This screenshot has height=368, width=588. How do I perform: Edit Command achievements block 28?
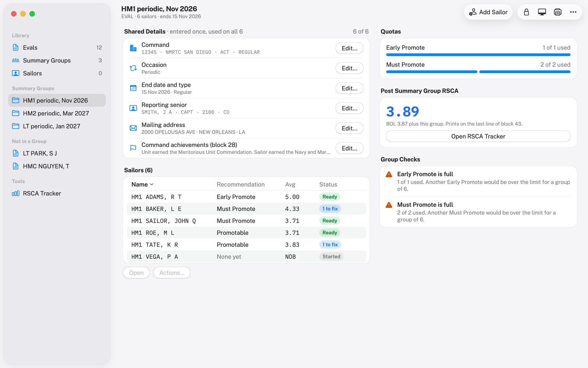(349, 148)
